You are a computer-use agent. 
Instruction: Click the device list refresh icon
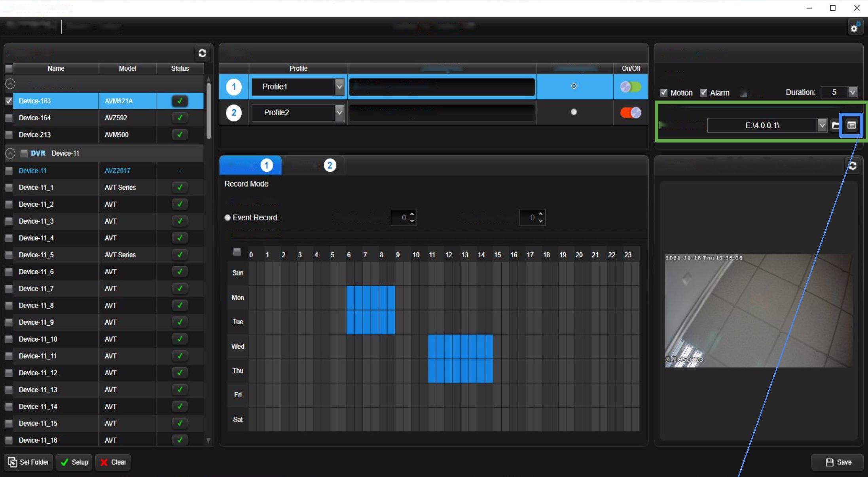click(x=202, y=53)
